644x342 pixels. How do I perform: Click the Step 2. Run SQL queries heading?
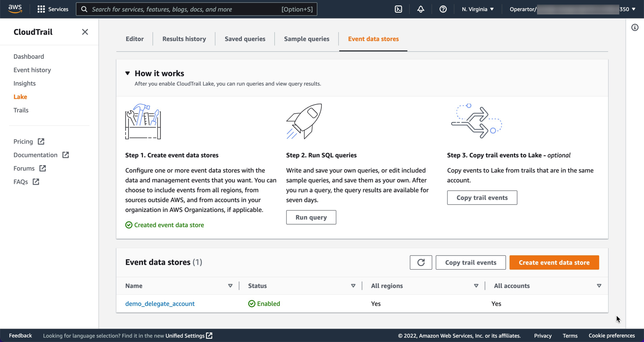pyautogui.click(x=321, y=155)
